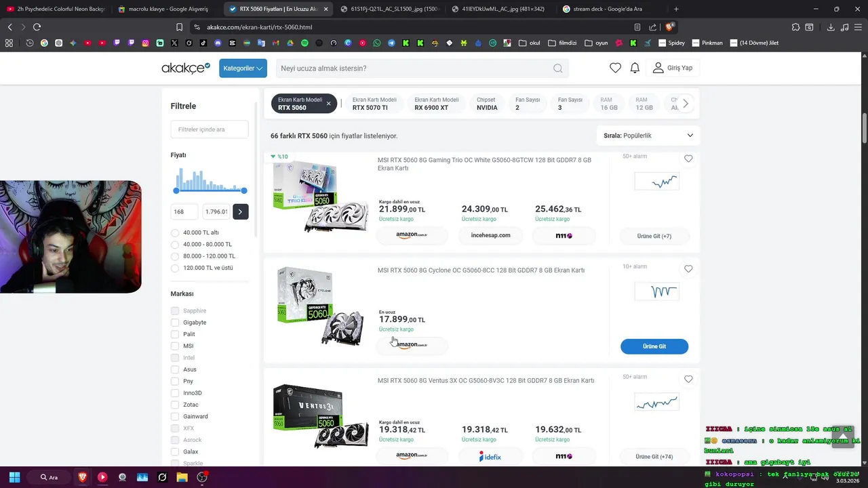Open the Spotify bookmark icon

tap(304, 43)
